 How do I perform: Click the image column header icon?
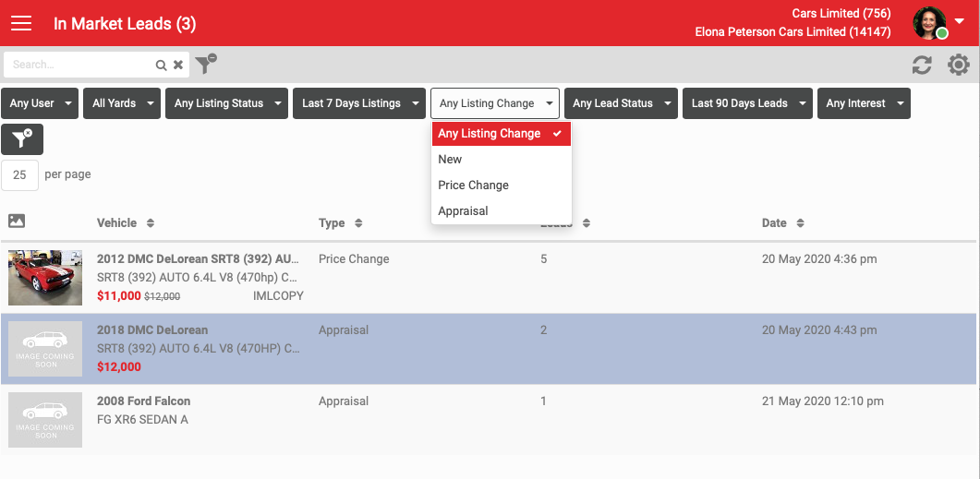(x=17, y=221)
